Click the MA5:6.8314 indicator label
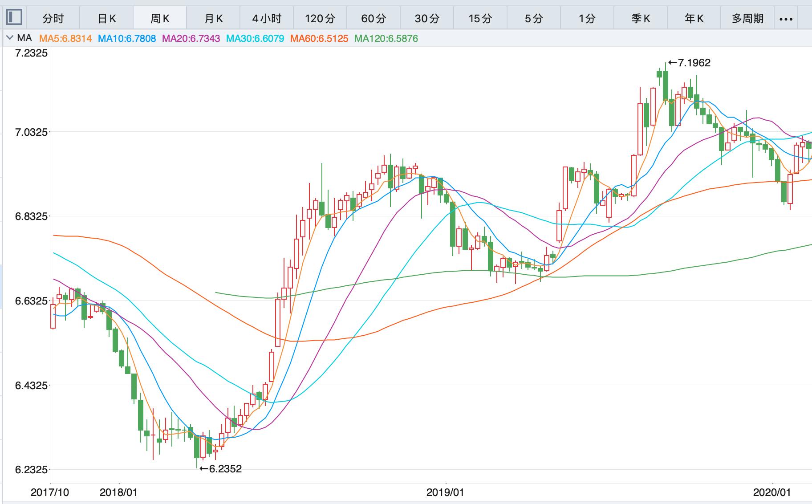Screen dimensions: 812x504 pos(65,39)
